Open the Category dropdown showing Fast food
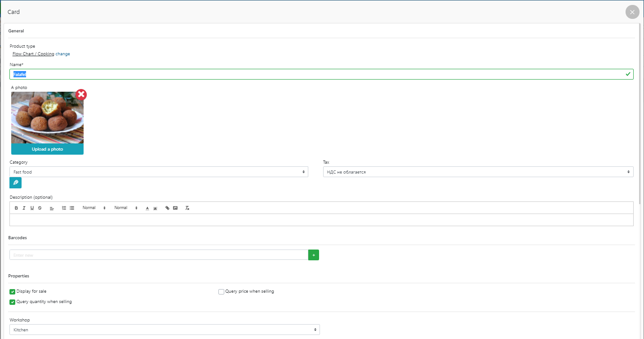 point(159,172)
